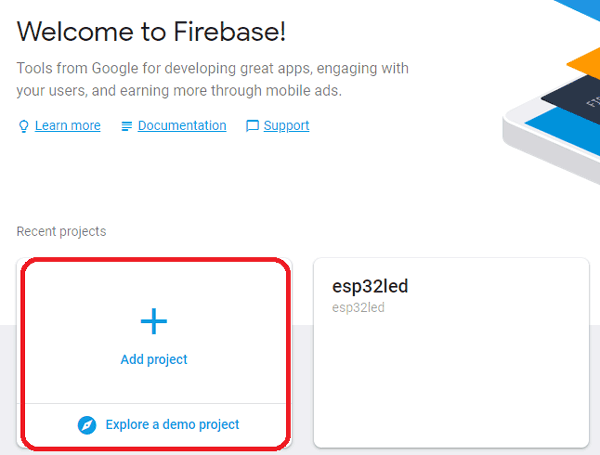Click the chat bubble icon beside Support
Image resolution: width=600 pixels, height=455 pixels.
pyautogui.click(x=252, y=126)
